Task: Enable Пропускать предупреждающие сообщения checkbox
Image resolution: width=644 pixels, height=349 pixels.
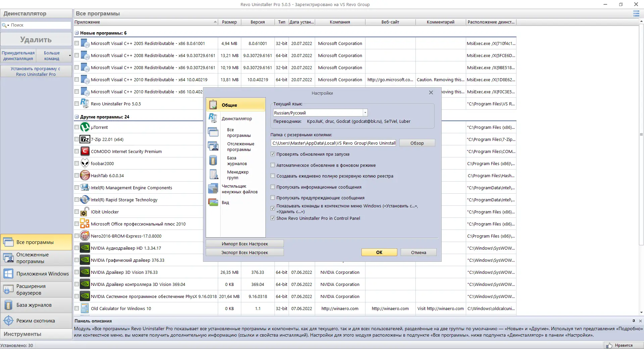Action: coord(273,198)
